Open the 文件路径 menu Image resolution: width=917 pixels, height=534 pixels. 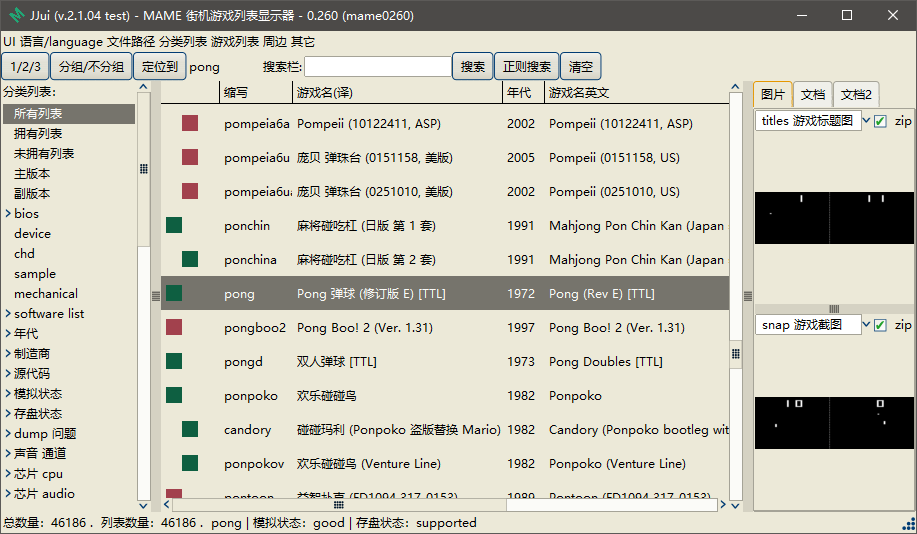[131, 42]
